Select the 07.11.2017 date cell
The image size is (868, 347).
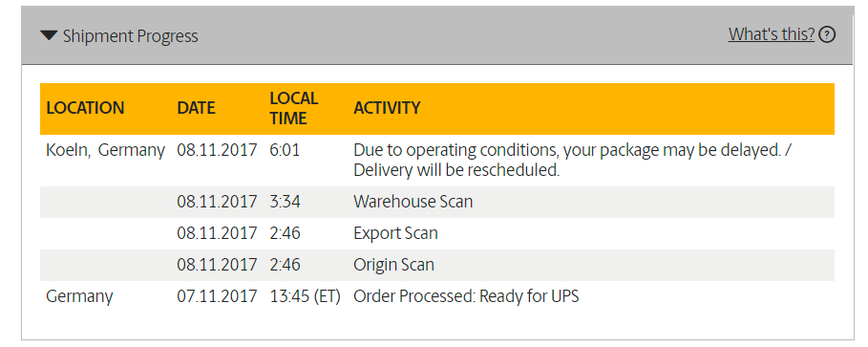[217, 296]
